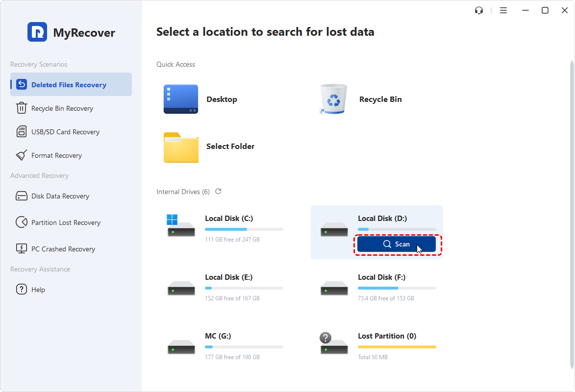Open PC Crashed Recovery option
575x392 pixels.
(71, 248)
